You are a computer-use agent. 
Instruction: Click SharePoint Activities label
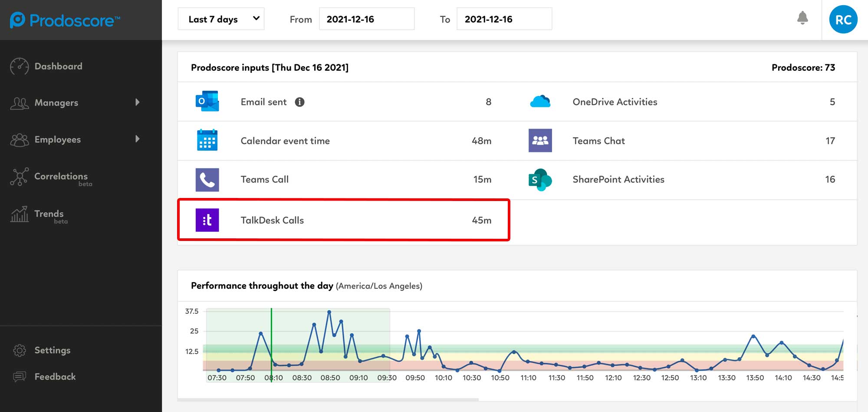[x=618, y=179]
